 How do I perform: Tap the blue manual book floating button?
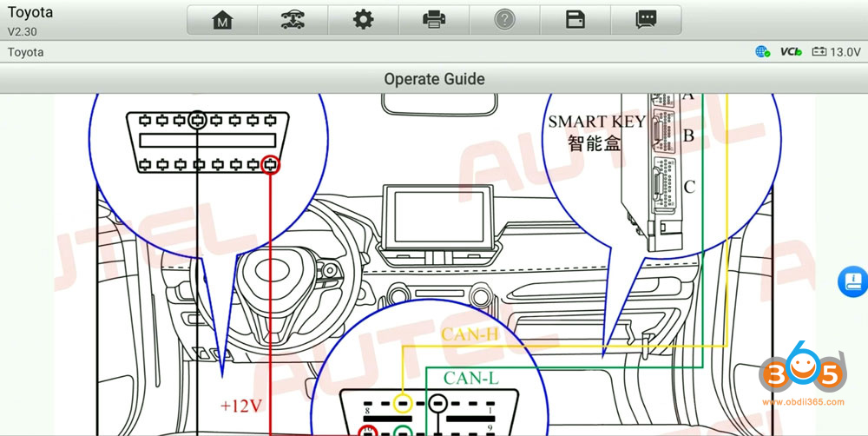[853, 281]
